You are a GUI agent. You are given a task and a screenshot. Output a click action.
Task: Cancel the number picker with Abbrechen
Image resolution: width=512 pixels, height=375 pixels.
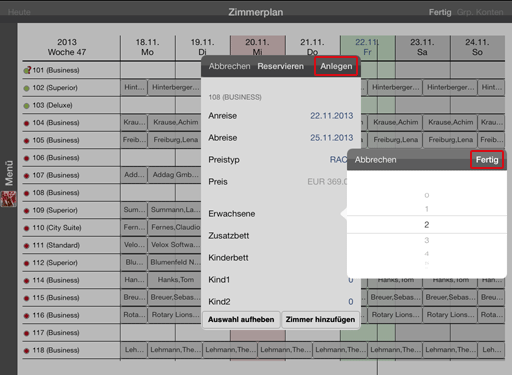pos(375,160)
